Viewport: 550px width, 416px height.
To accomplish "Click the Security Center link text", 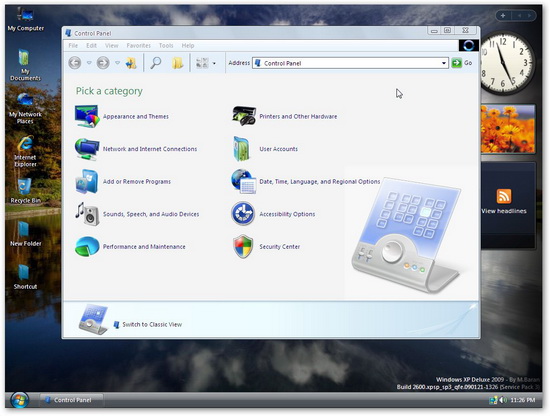I will tap(280, 247).
